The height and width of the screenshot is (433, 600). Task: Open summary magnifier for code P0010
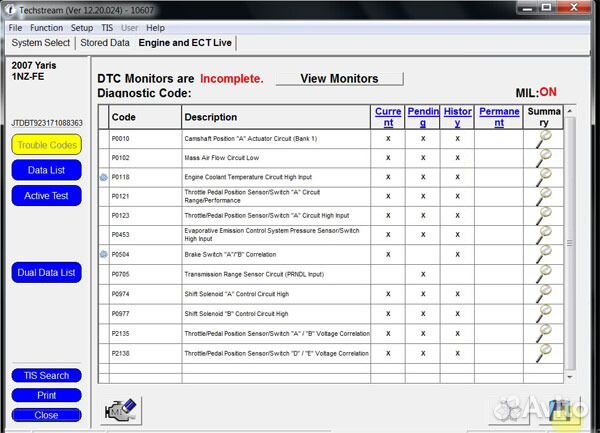point(545,138)
